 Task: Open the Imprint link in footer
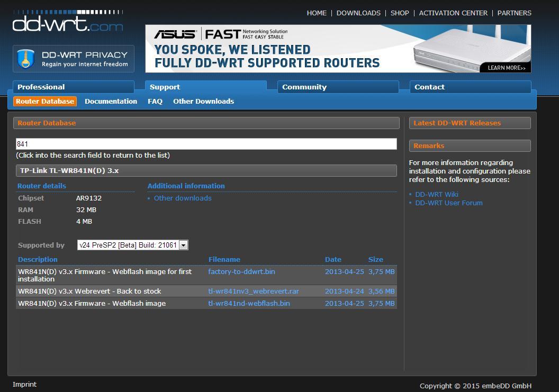24,384
